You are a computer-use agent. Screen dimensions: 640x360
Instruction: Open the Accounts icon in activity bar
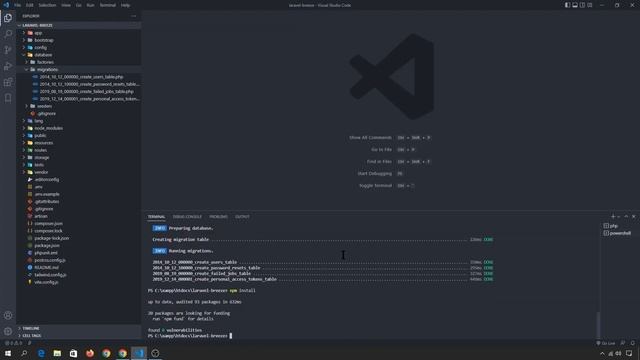point(8,315)
